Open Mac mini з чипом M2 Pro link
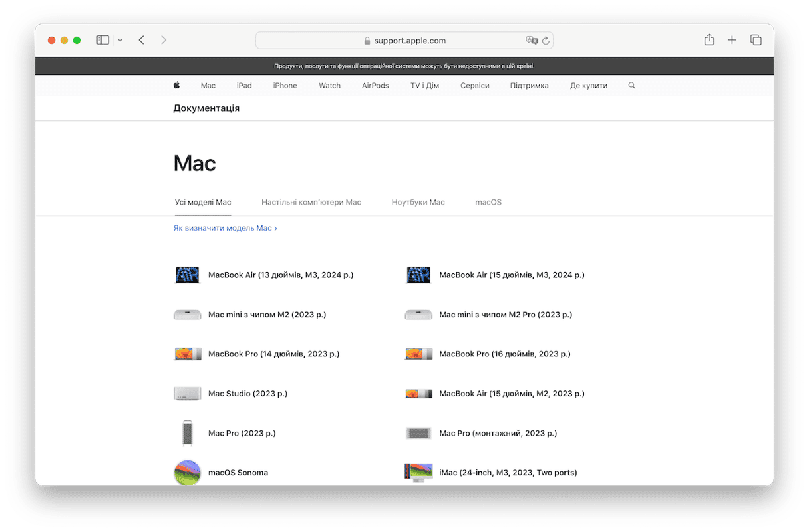The image size is (809, 532). pos(506,315)
